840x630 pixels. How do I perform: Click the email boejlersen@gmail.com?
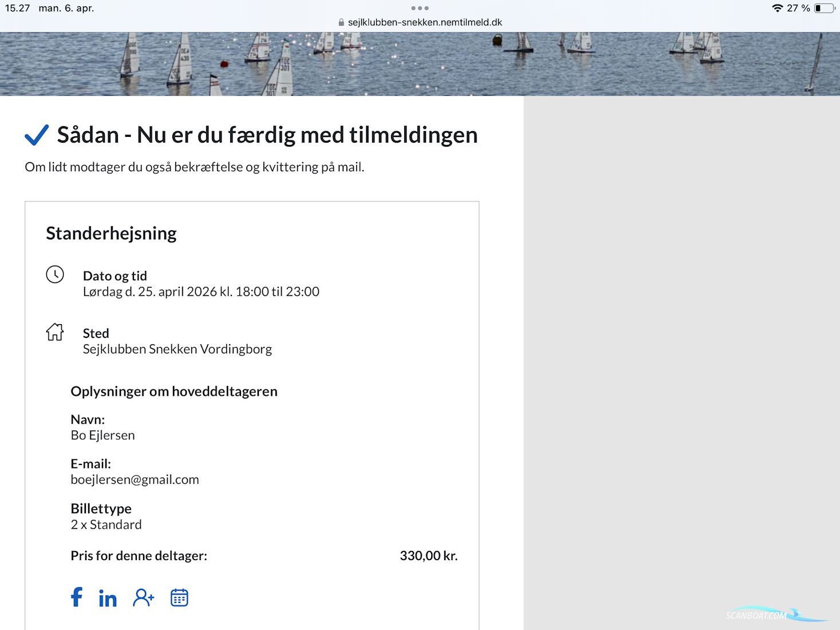click(x=135, y=480)
